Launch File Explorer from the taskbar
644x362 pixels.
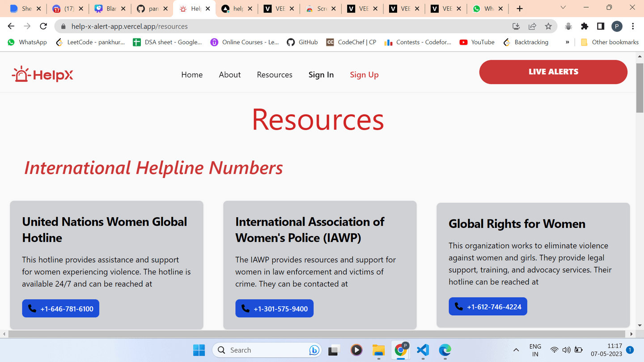[x=378, y=350]
